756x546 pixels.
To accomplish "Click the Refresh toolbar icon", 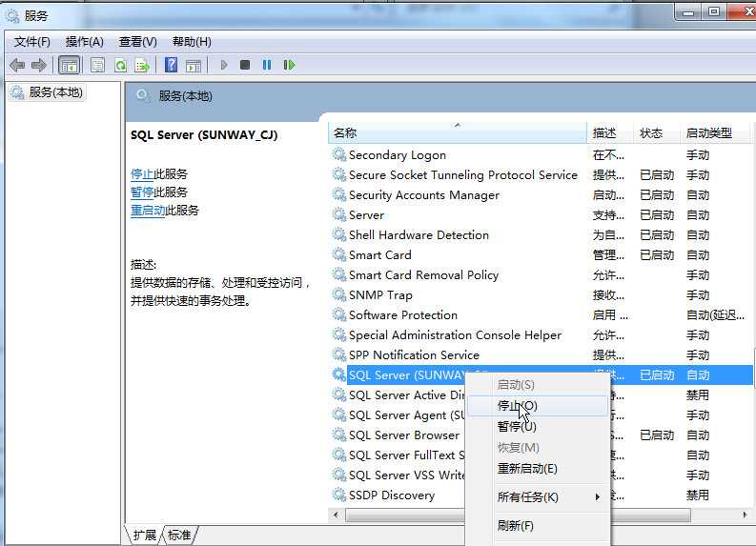I will click(x=120, y=65).
